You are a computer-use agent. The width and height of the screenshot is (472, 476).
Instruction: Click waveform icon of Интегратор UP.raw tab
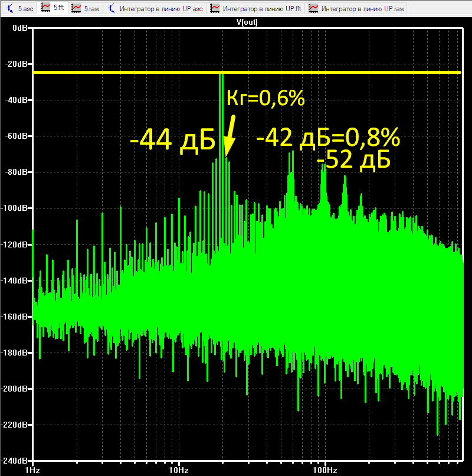313,8
